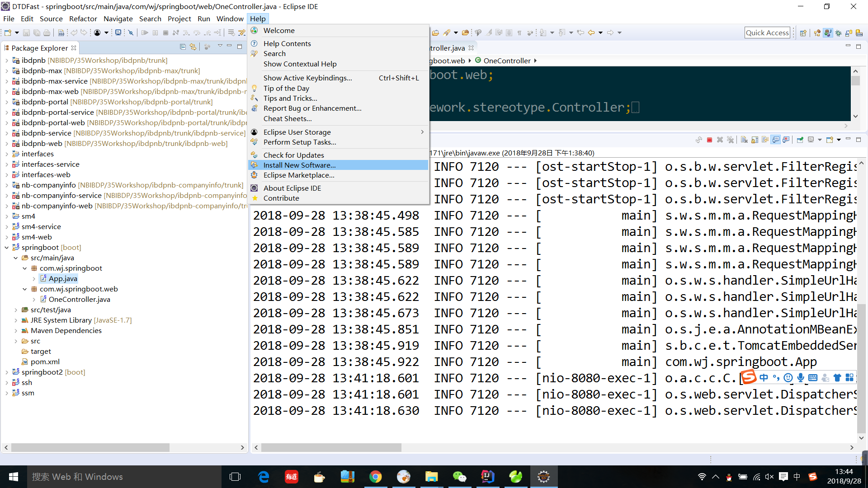Open Eclipse User Storage submenu arrow
This screenshot has height=488, width=868.
click(422, 132)
